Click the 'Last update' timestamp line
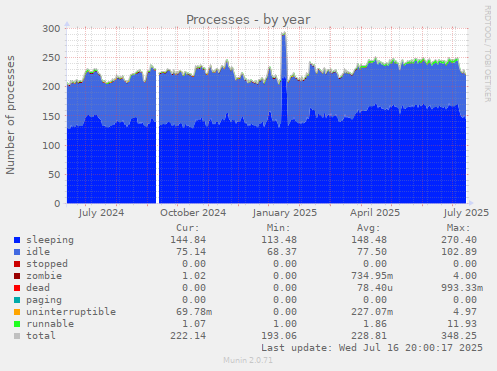The image size is (497, 371). pos(372,348)
